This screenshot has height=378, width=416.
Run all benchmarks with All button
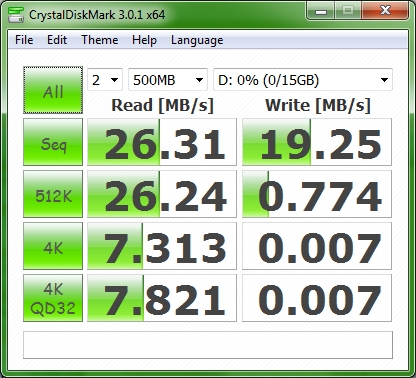53,90
